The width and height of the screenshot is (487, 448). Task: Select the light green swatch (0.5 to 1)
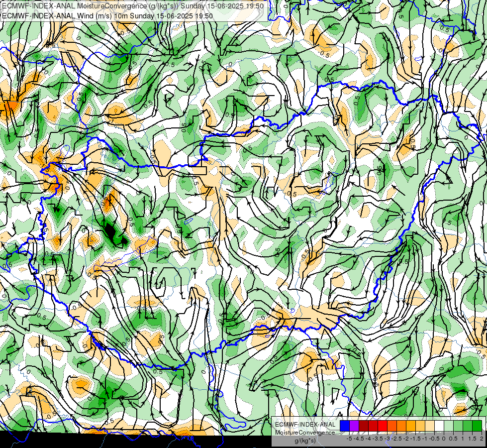pyautogui.click(x=458, y=426)
